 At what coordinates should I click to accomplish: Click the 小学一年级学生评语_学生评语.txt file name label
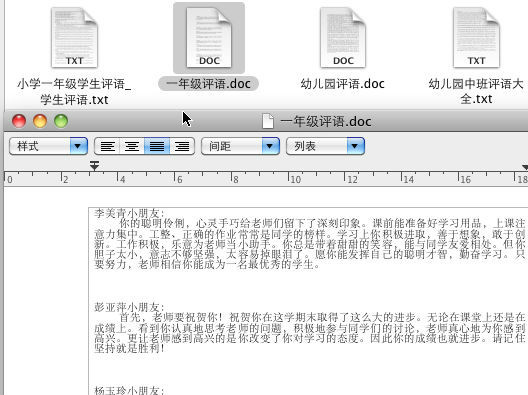(x=74, y=92)
